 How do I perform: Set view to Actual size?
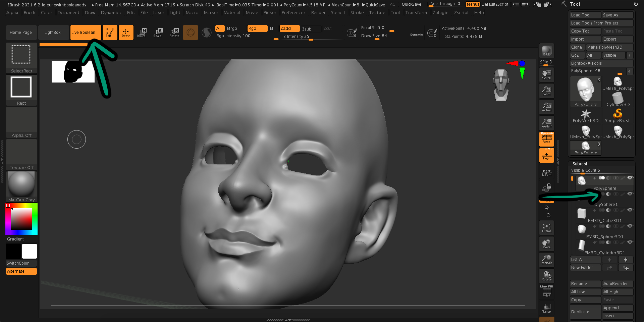[x=546, y=107]
